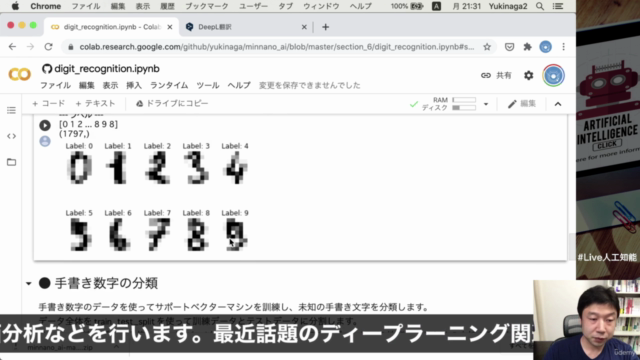
Task: Open the Apple menu
Action: (x=15, y=6)
